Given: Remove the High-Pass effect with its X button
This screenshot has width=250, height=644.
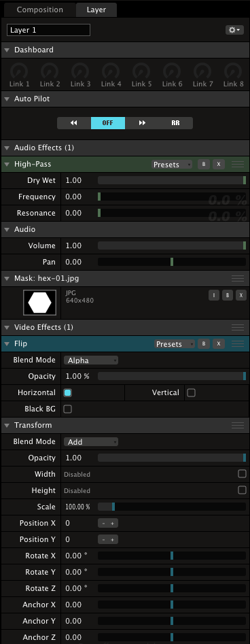Looking at the screenshot, I should pyautogui.click(x=218, y=165).
